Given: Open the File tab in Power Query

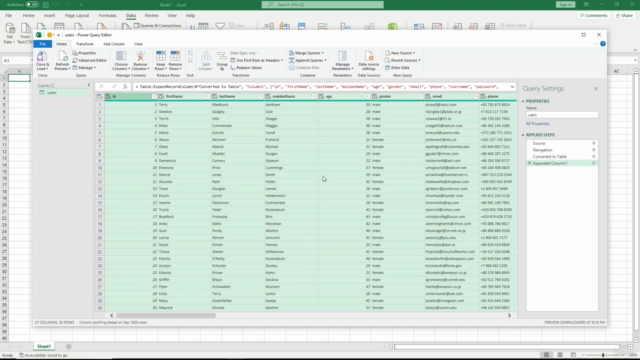Looking at the screenshot, I should (x=42, y=44).
